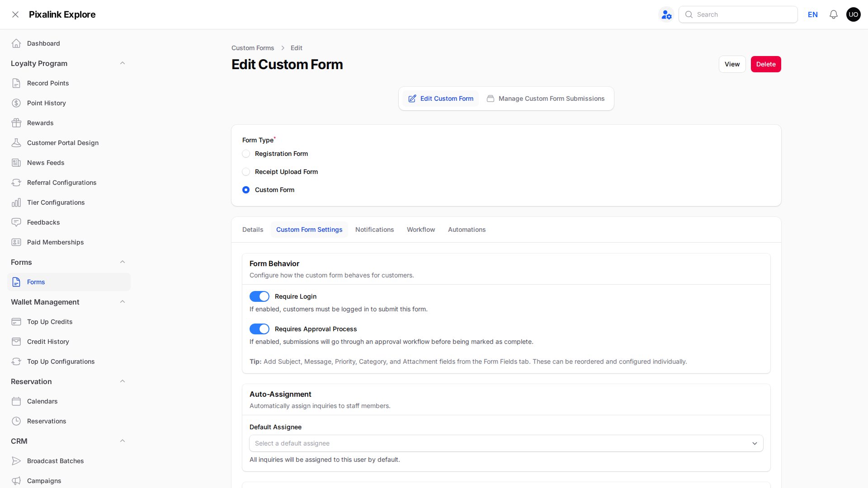Switch to the Notifications tab

(375, 230)
